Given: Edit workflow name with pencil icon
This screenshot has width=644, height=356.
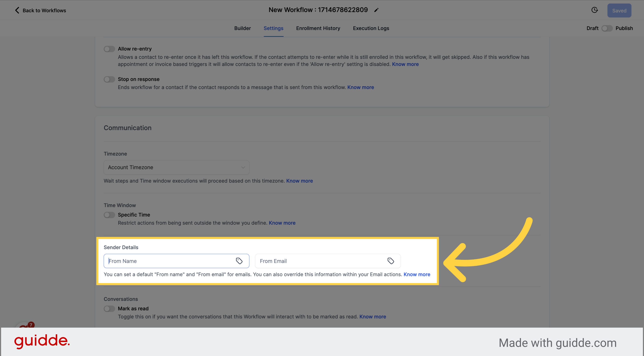Looking at the screenshot, I should point(376,10).
